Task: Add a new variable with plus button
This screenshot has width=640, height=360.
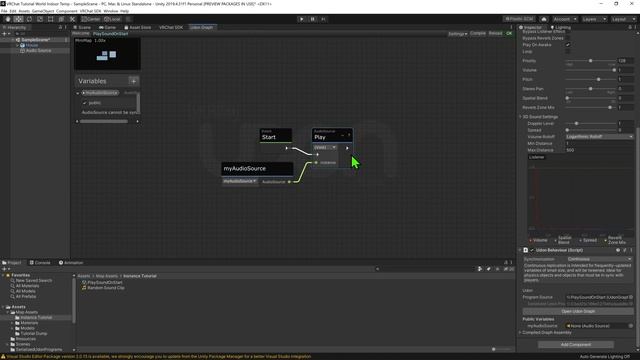Action: [x=133, y=81]
